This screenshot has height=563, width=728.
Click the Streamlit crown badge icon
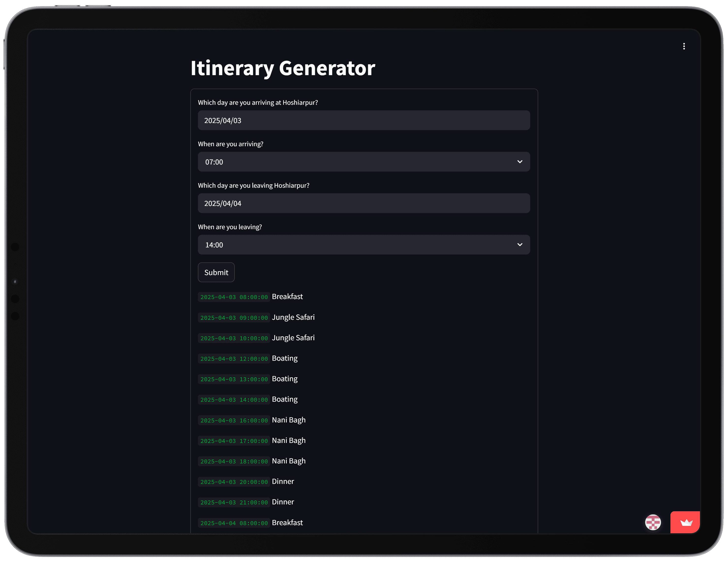(x=686, y=522)
